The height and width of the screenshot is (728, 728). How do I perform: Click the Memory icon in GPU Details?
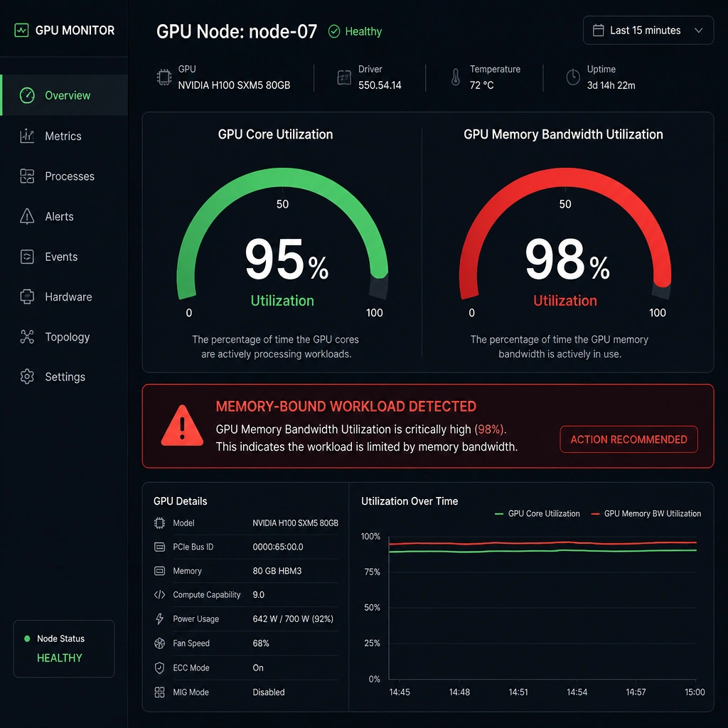pos(159,571)
